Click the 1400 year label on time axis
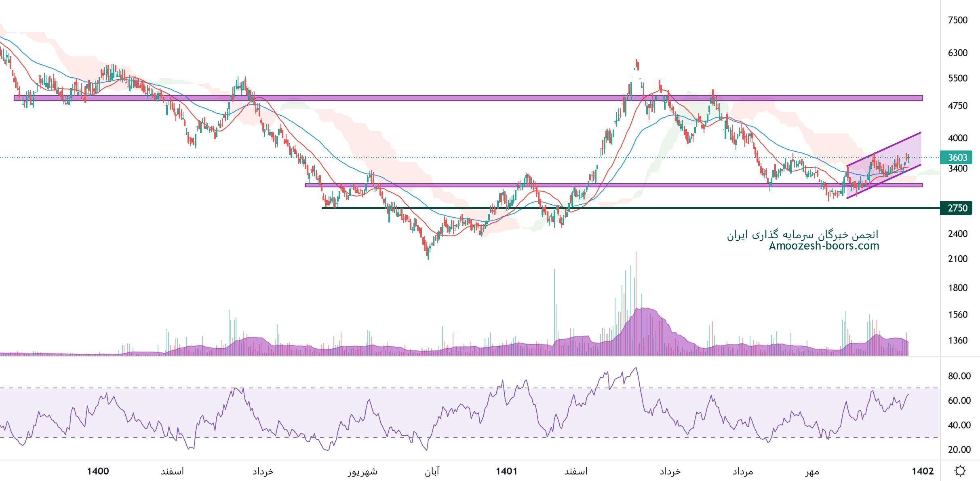This screenshot has width=980, height=481. 98,471
